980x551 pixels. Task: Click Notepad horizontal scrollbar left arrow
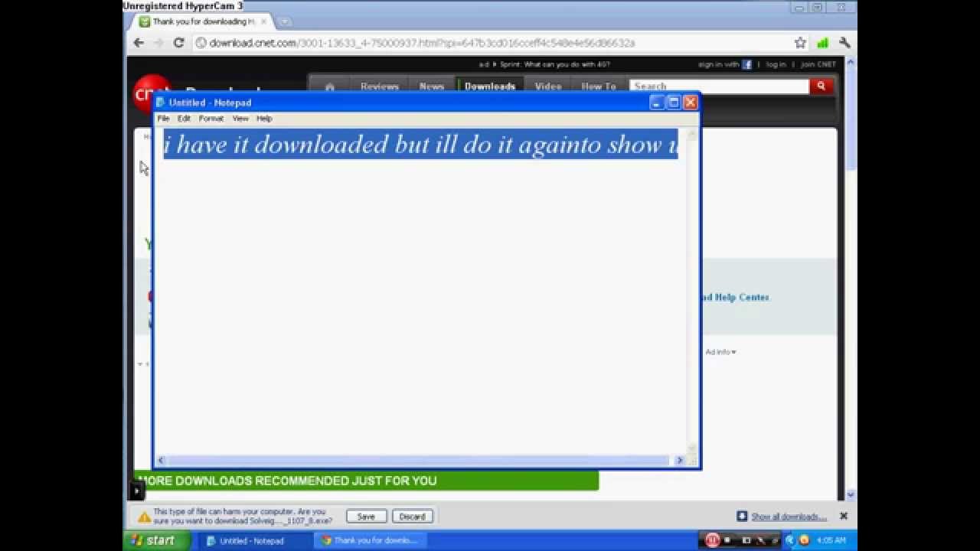(160, 460)
